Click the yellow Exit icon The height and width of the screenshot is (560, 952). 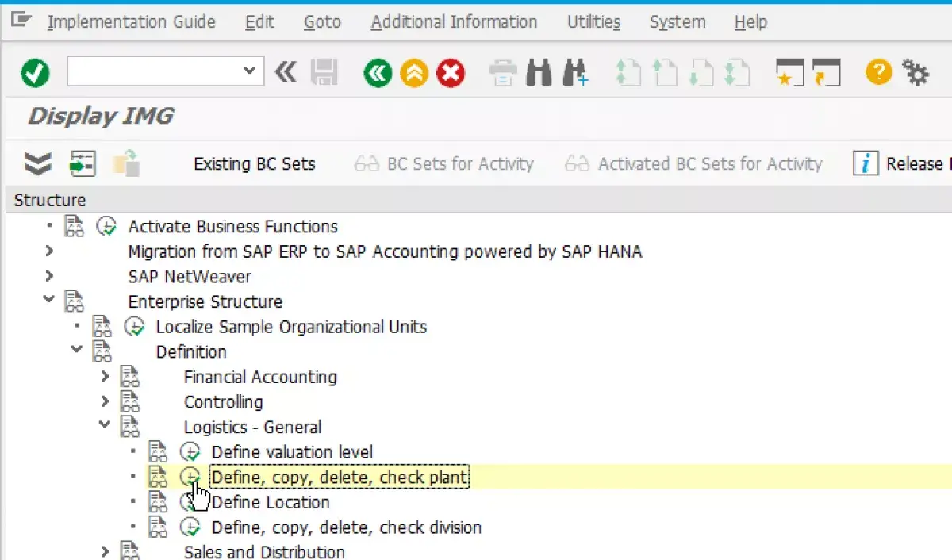click(414, 74)
